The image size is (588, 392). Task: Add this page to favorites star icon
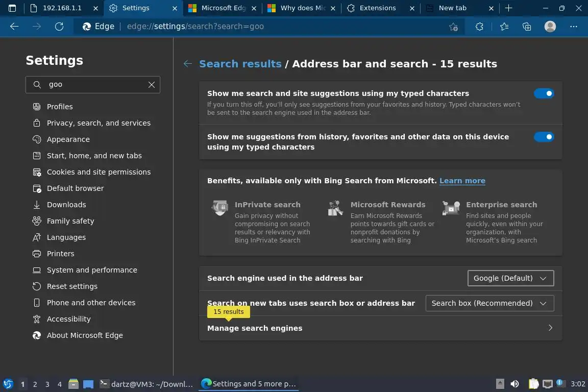(453, 27)
